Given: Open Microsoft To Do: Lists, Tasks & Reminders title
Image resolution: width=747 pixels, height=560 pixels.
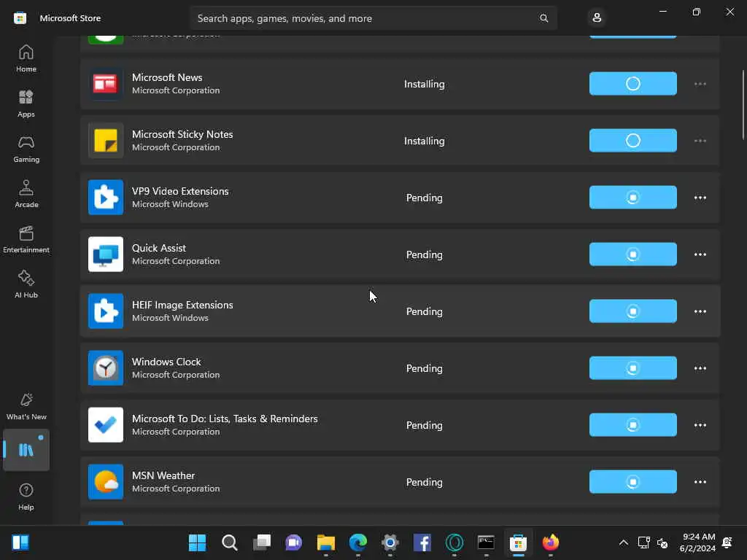Looking at the screenshot, I should click(x=225, y=419).
